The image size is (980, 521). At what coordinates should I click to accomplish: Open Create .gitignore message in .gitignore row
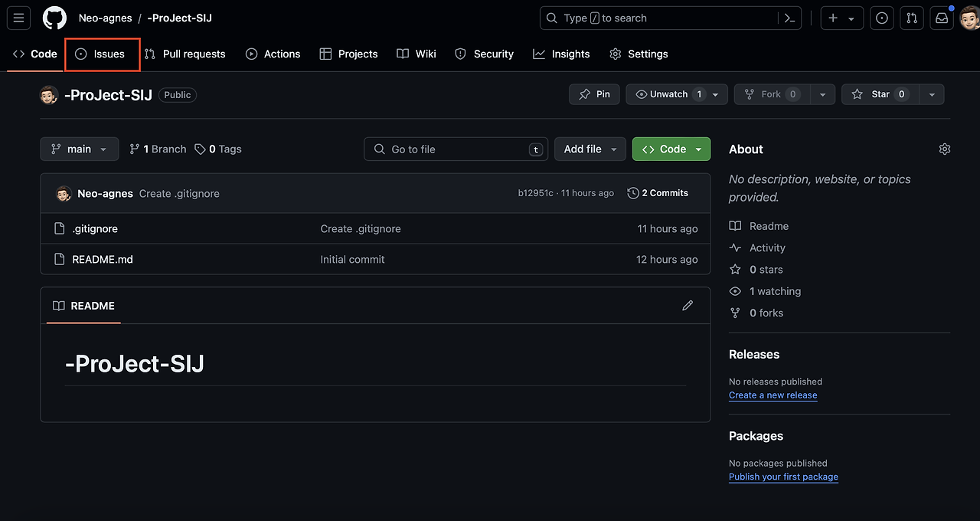click(361, 228)
